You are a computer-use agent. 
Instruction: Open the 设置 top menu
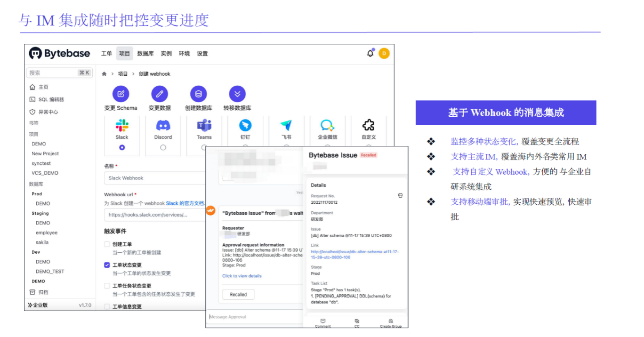click(x=202, y=54)
